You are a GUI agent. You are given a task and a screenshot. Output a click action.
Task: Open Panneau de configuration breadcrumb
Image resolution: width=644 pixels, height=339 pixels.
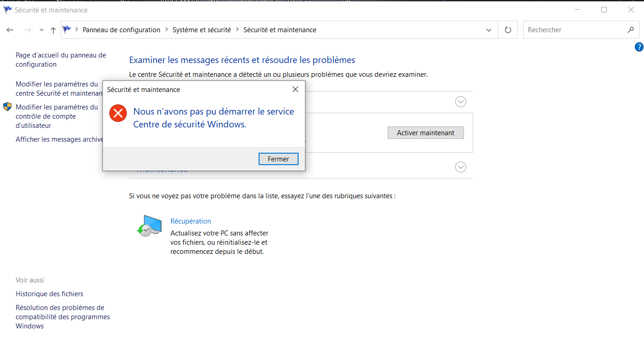click(x=121, y=30)
